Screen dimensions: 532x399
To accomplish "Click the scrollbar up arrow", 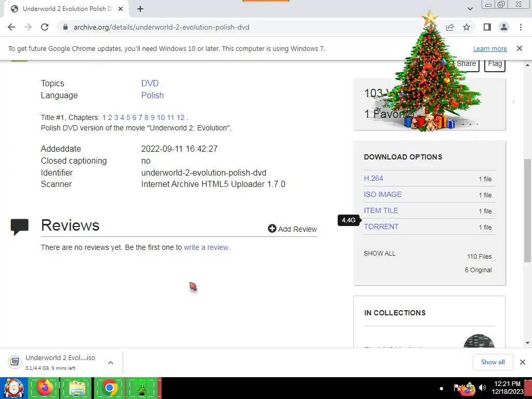I will [527, 65].
